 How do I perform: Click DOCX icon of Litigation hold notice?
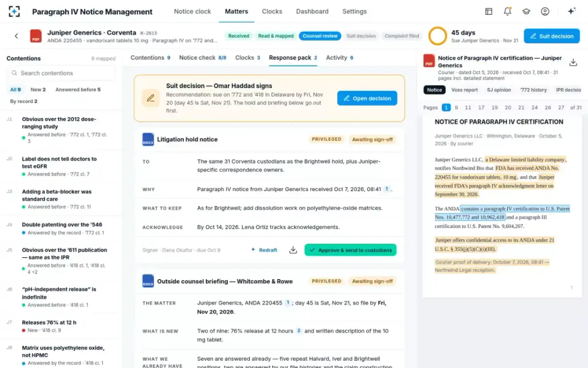[148, 139]
